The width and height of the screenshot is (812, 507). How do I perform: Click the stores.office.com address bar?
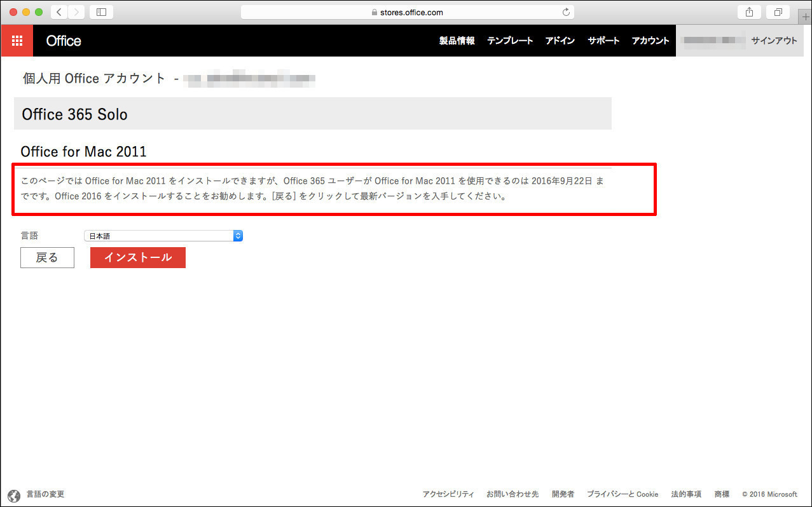[x=407, y=12]
